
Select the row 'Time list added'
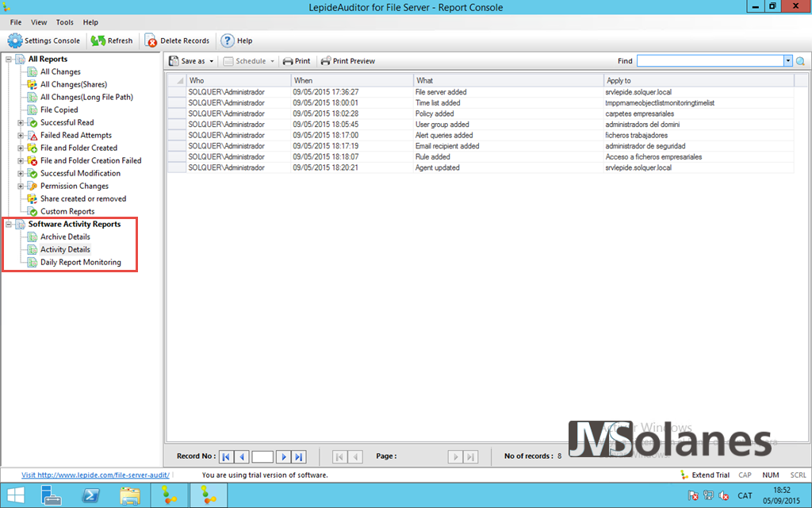click(480, 102)
